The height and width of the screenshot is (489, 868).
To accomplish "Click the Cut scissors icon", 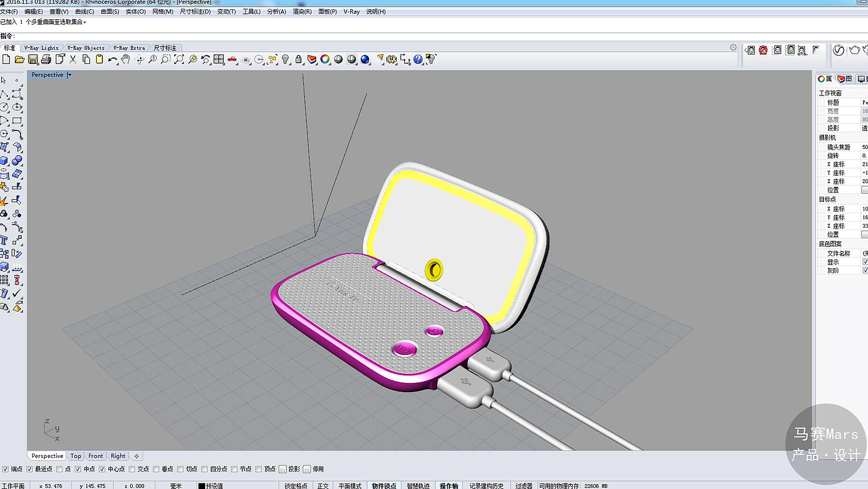I will 73,60.
